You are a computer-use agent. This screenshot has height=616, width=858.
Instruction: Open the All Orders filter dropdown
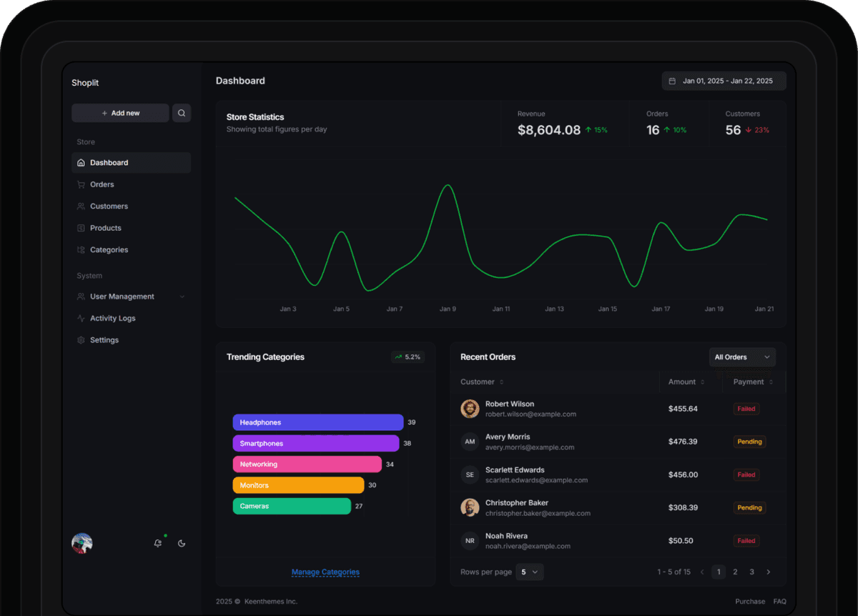tap(742, 357)
